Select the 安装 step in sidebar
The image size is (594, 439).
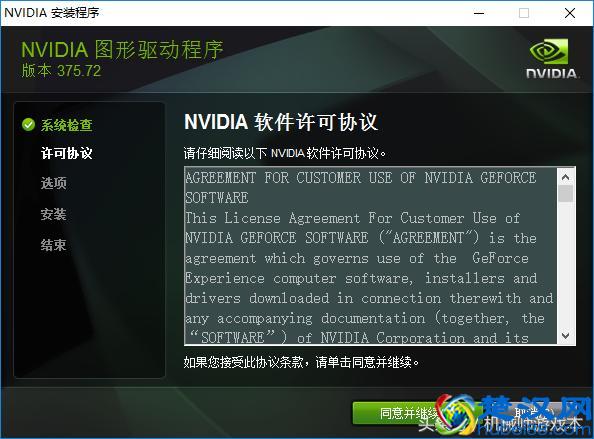tap(54, 214)
